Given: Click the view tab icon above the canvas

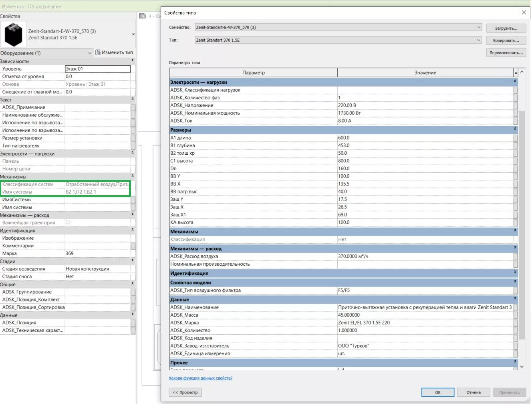Looking at the screenshot, I should 142,16.
